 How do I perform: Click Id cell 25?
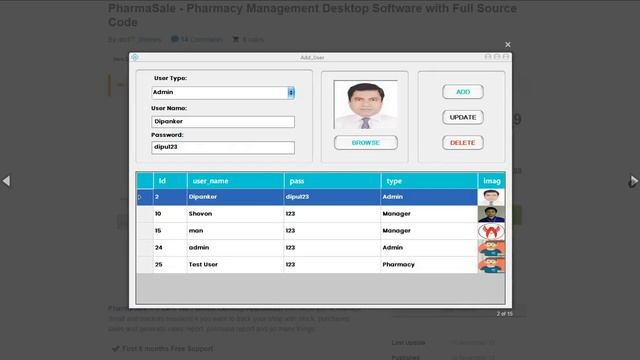pos(170,264)
